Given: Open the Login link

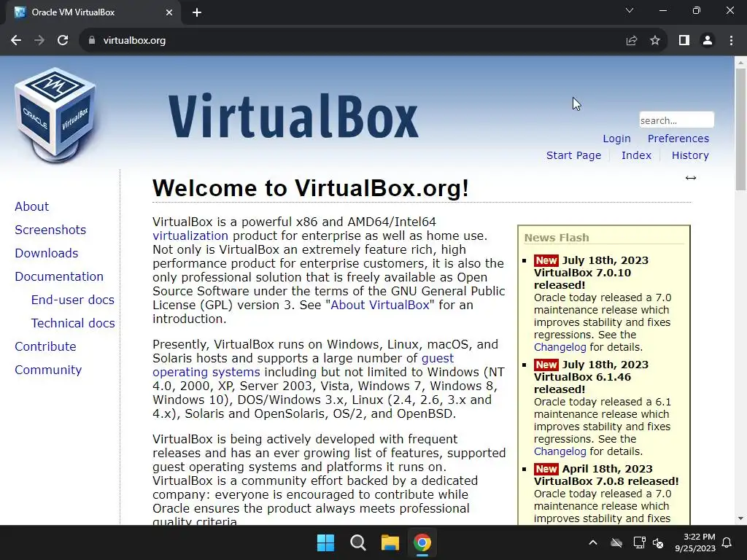Looking at the screenshot, I should click(x=616, y=139).
